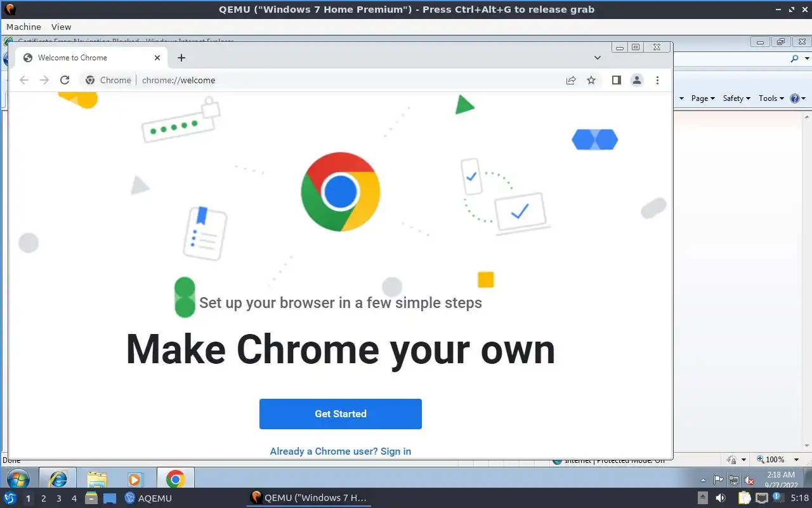812x508 pixels.
Task: Click the Windows network tray icon
Action: [x=734, y=480]
